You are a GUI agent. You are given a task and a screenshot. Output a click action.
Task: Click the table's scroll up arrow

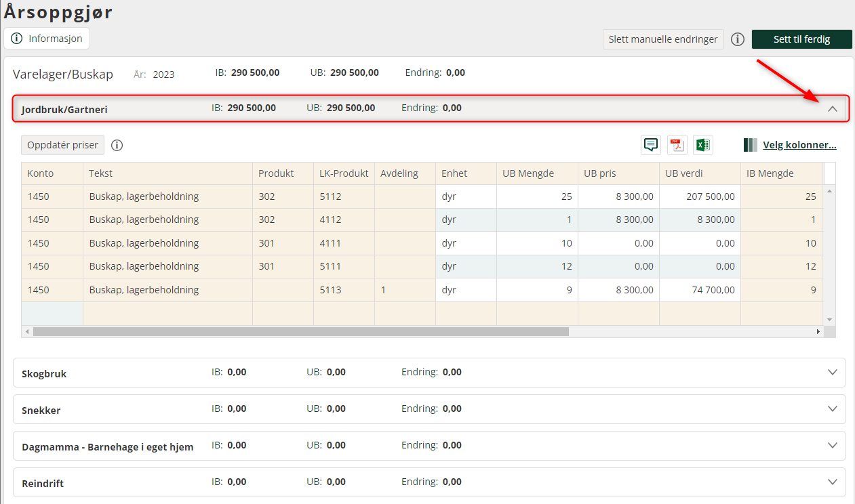830,190
